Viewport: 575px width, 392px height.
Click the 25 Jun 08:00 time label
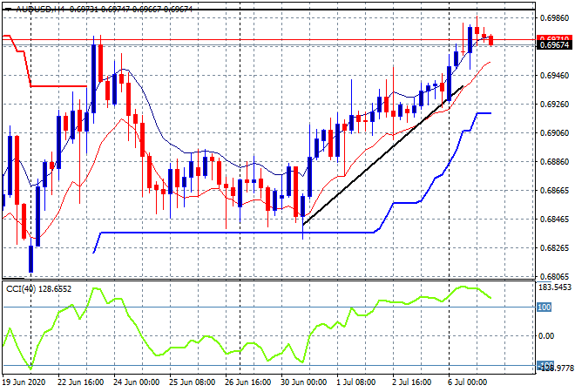[x=193, y=382]
